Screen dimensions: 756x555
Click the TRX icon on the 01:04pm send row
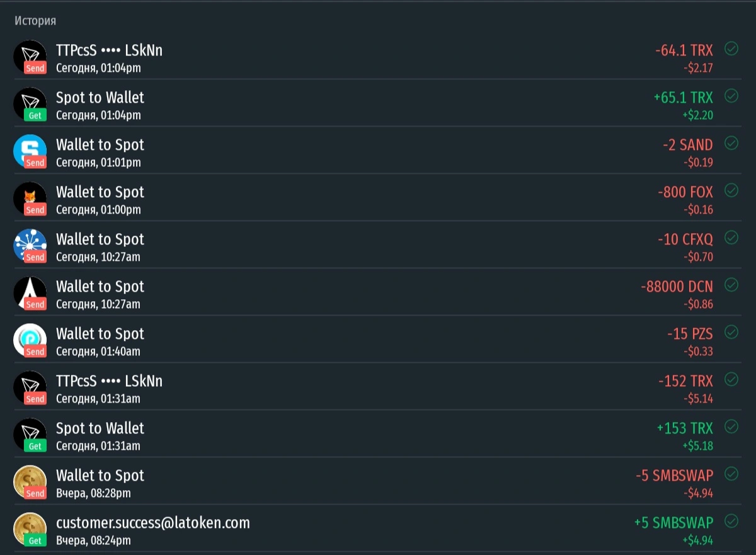coord(30,57)
